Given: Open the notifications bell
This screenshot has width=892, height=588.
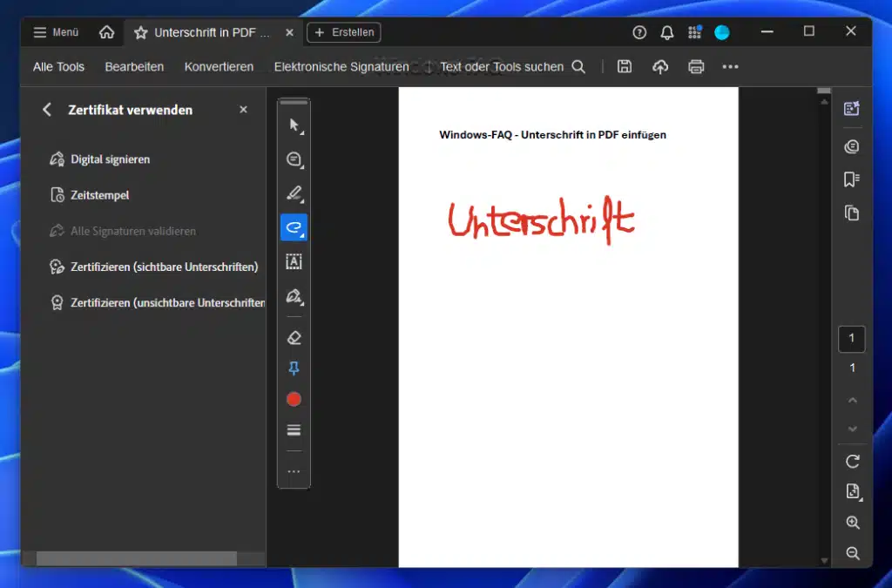Looking at the screenshot, I should coord(666,32).
